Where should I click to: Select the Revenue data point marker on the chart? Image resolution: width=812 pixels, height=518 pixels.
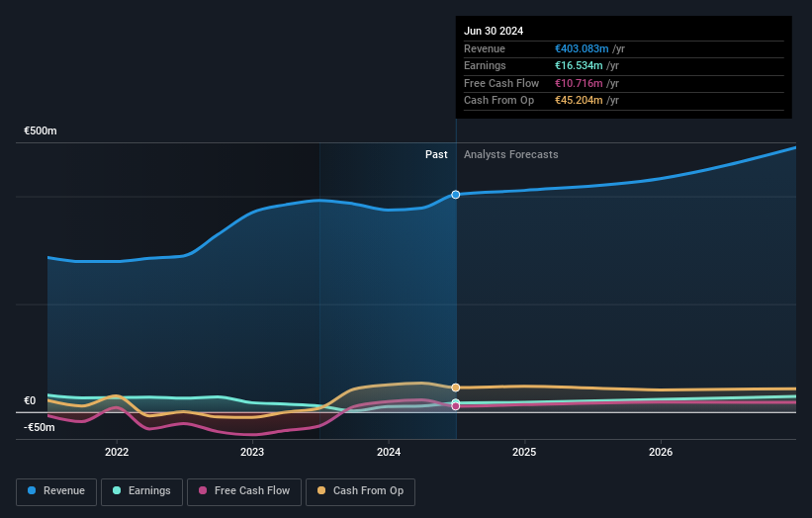(456, 195)
